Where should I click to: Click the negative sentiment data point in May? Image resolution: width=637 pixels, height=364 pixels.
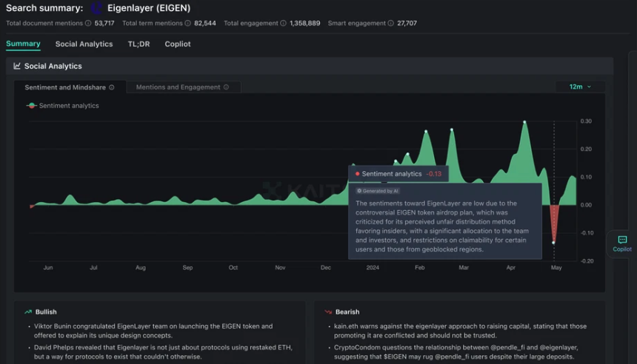[554, 243]
